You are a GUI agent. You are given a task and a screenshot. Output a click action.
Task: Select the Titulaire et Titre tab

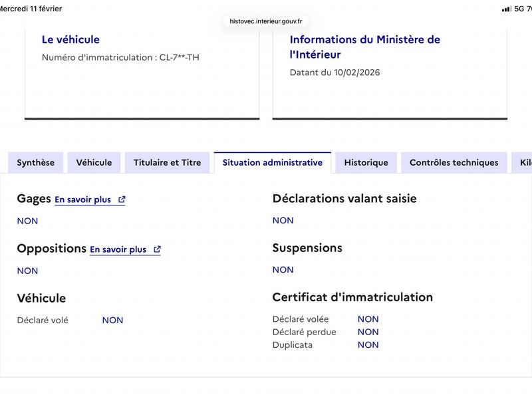(x=167, y=163)
